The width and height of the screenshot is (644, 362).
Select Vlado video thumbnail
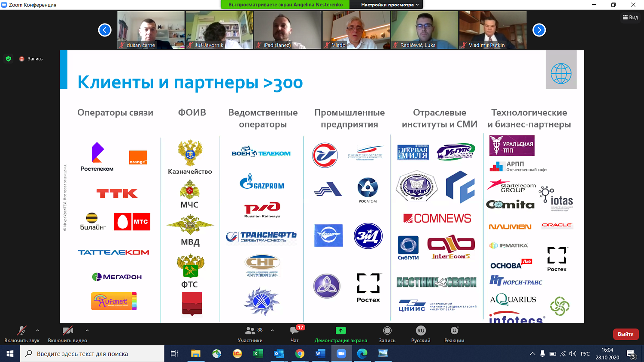click(x=356, y=30)
